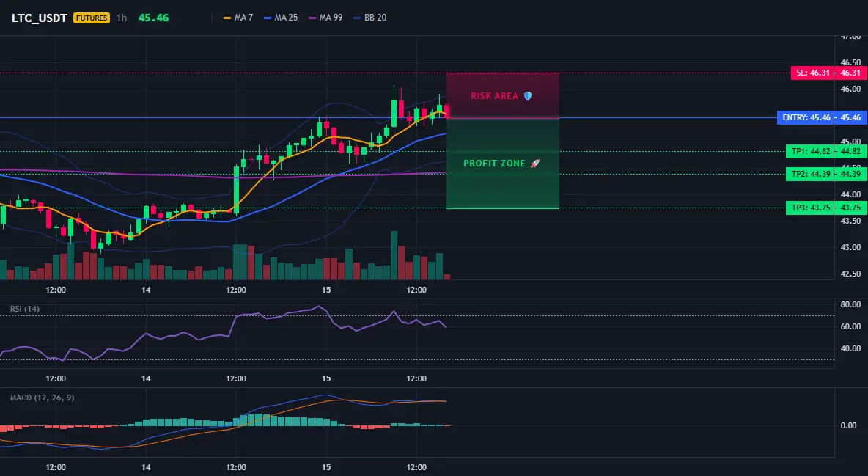Click the MA 25 legend entry
This screenshot has width=868, height=476.
click(x=281, y=18)
